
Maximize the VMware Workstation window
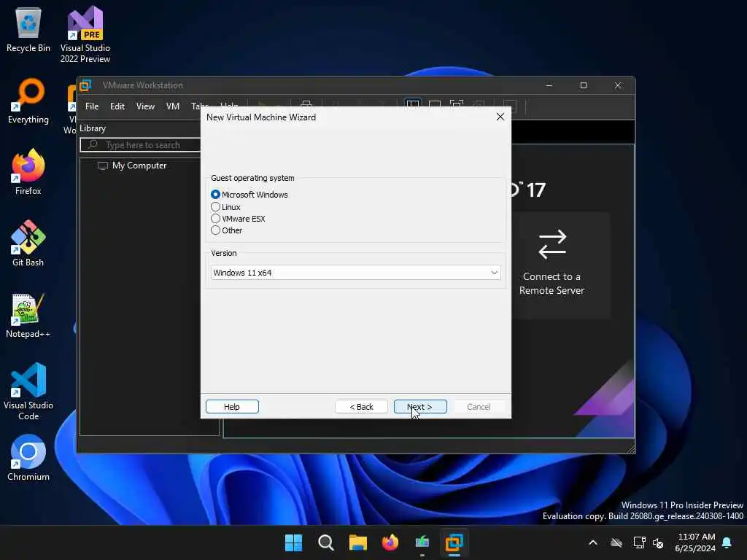tap(584, 85)
